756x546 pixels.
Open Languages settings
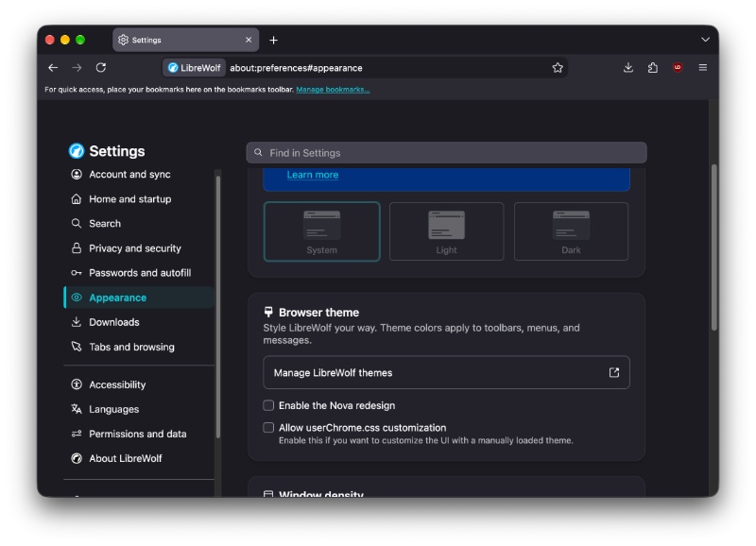point(139,409)
